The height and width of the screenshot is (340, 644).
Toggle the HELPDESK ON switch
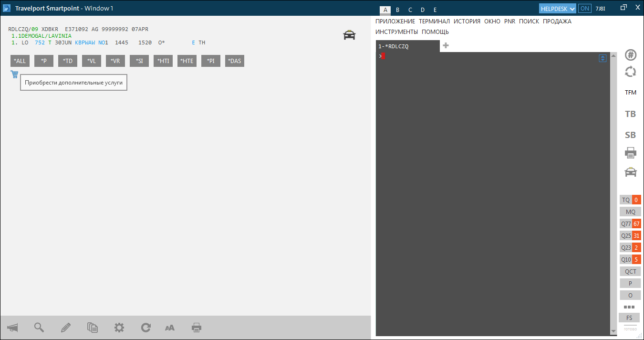(584, 8)
